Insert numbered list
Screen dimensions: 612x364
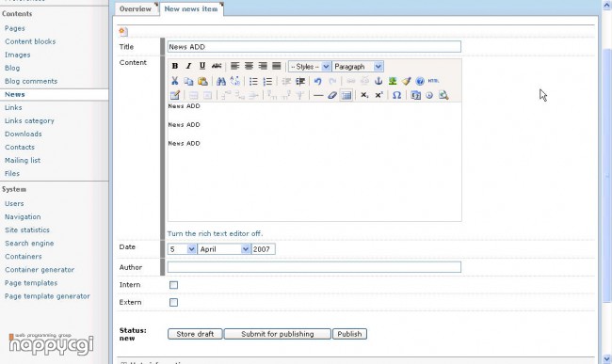267,81
